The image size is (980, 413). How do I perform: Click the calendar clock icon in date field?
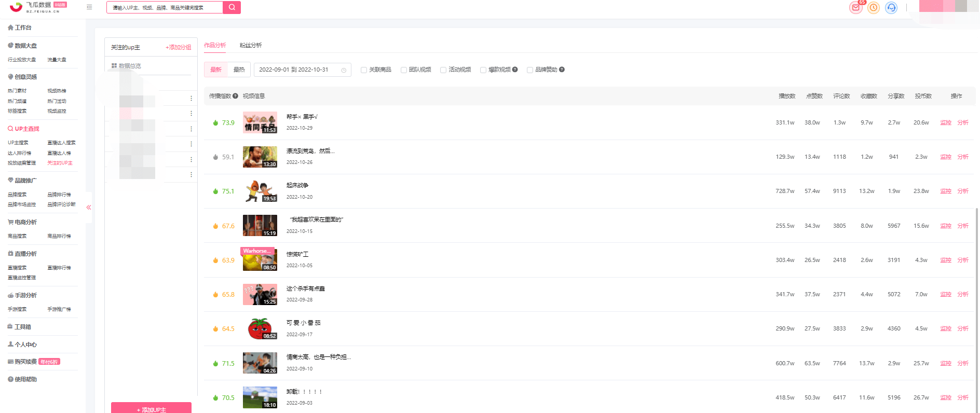[x=344, y=70]
